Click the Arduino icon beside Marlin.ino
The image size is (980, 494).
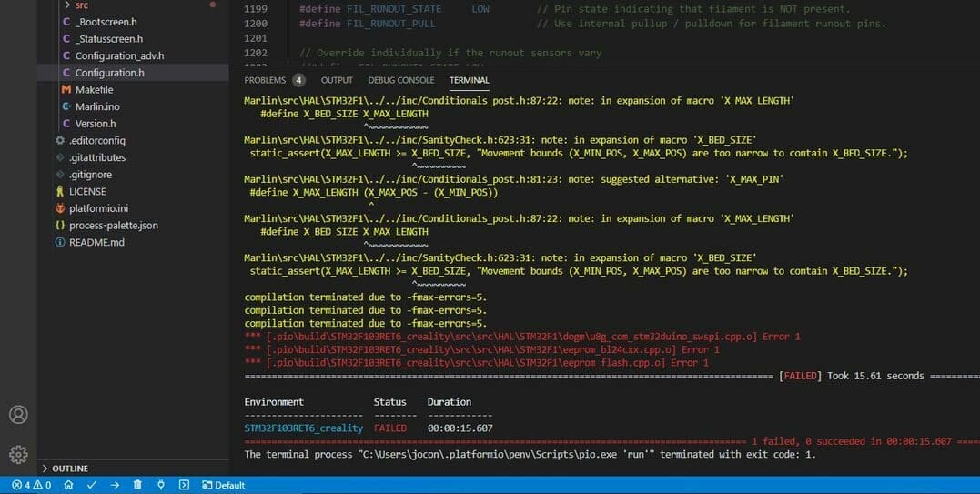pyautogui.click(x=66, y=106)
